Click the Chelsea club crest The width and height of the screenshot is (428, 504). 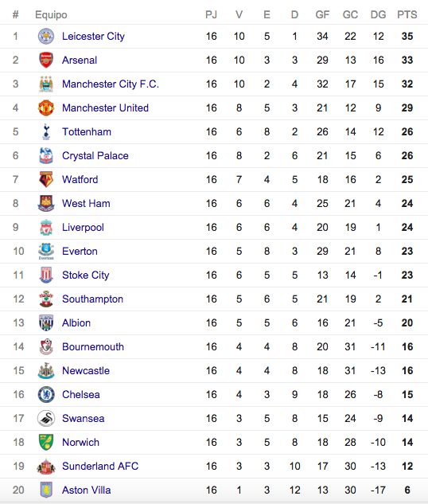coord(46,395)
